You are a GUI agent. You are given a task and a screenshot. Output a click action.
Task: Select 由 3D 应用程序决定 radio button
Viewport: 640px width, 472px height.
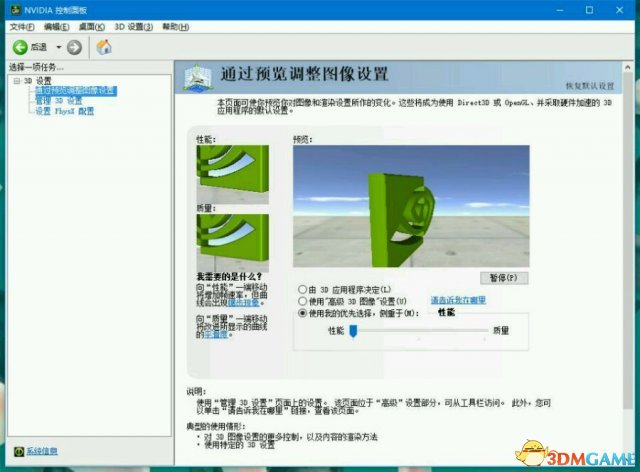pos(302,289)
